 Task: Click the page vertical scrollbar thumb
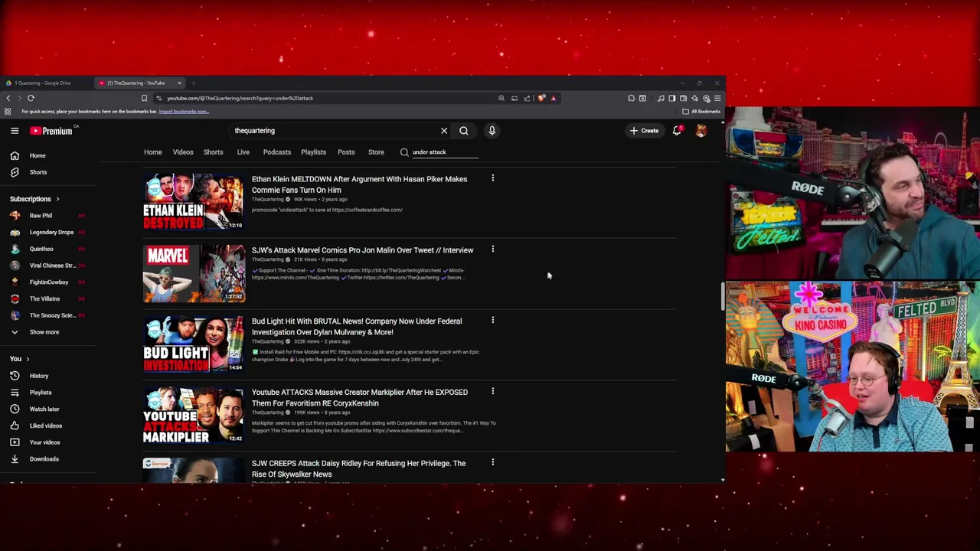tap(722, 296)
